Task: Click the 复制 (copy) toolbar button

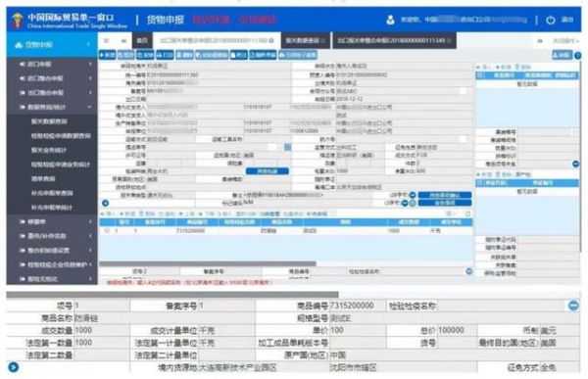Action: click(x=145, y=55)
